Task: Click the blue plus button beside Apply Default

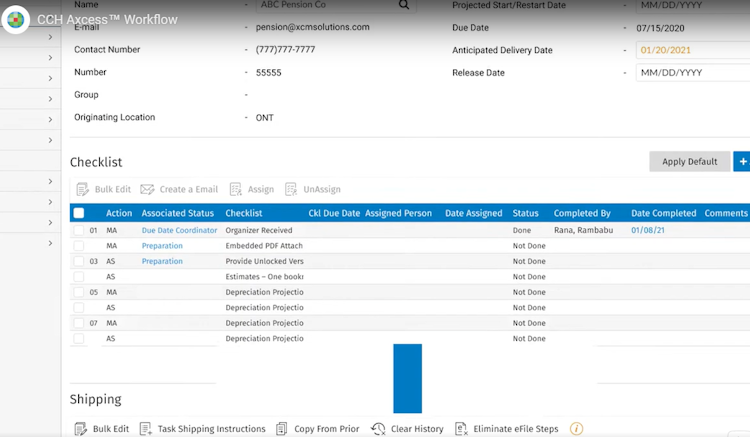Action: (x=742, y=162)
